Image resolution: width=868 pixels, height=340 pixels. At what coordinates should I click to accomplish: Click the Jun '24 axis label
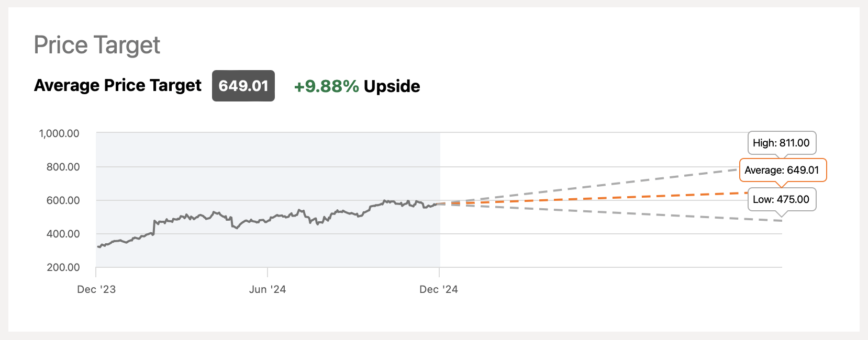(x=268, y=289)
